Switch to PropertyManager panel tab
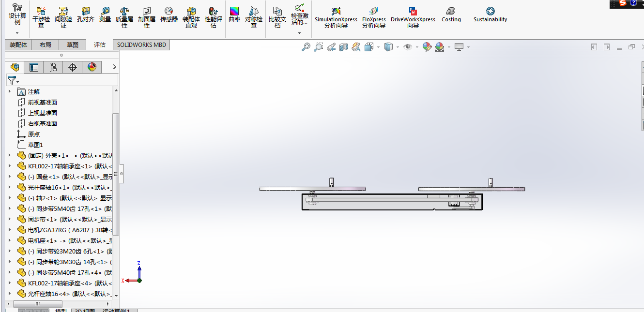This screenshot has width=644, height=312. point(34,67)
